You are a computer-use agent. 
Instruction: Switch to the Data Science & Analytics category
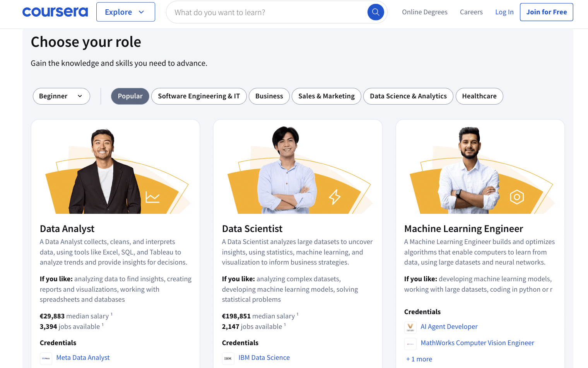pos(408,96)
